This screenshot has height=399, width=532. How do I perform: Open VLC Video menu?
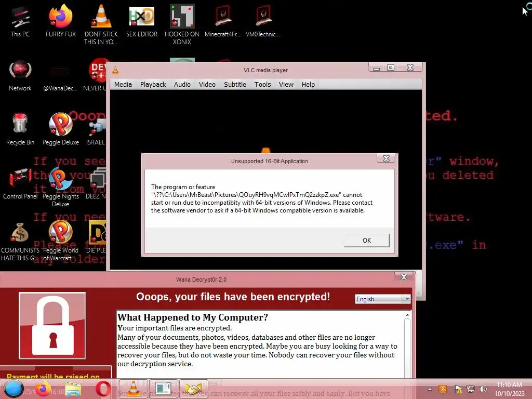click(207, 85)
